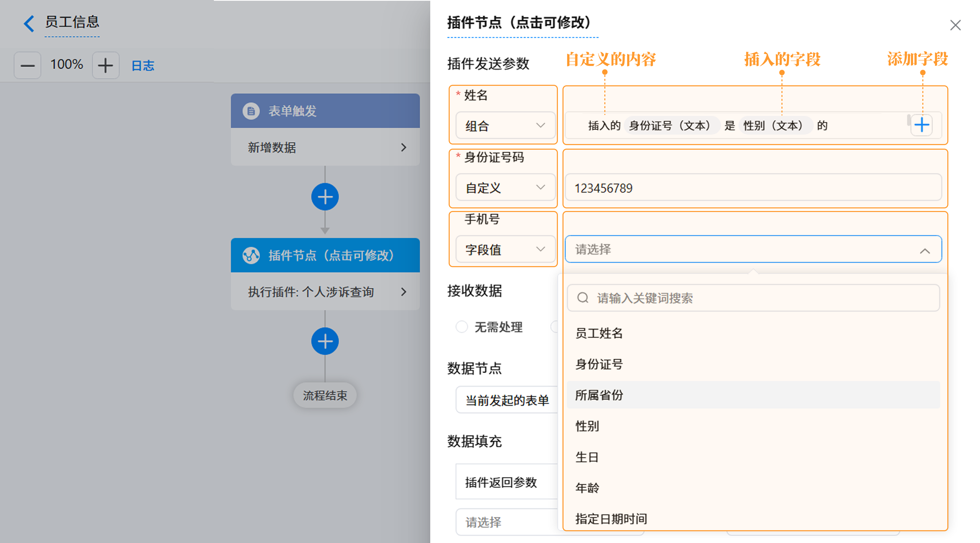Click the 插件返回参数 cell
This screenshot has width=980, height=543.
coord(507,482)
